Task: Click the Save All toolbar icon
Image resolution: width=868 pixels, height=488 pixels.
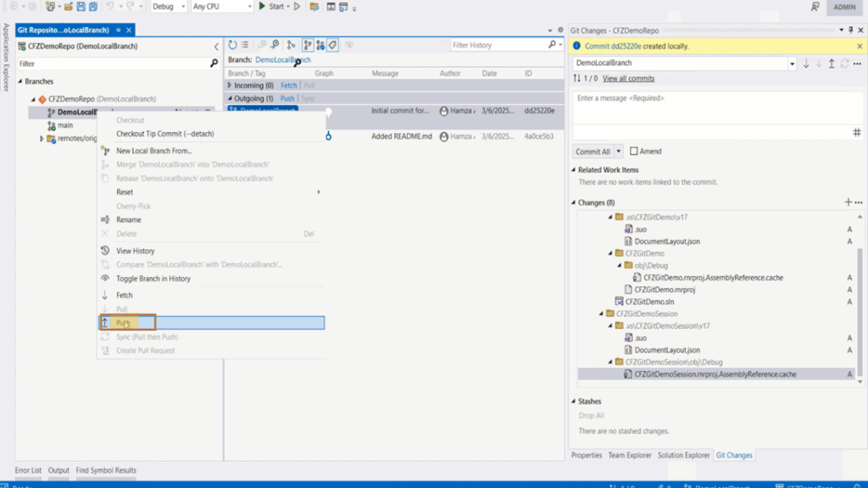Action: 93,7
